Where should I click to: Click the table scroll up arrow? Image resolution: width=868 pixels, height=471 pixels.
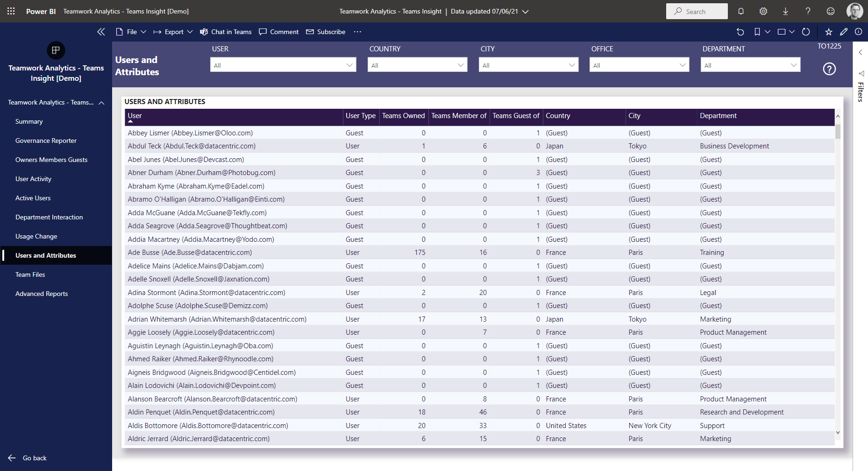pyautogui.click(x=838, y=116)
